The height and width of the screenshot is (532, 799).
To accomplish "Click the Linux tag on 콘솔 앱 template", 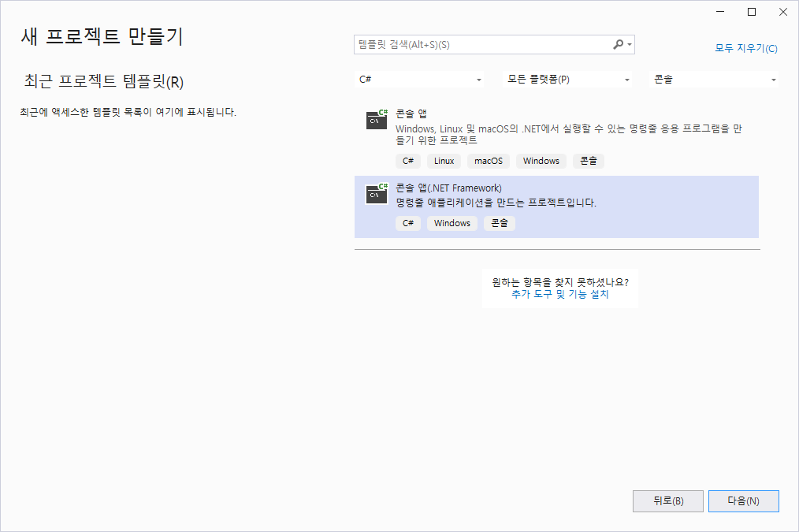I will 444,160.
